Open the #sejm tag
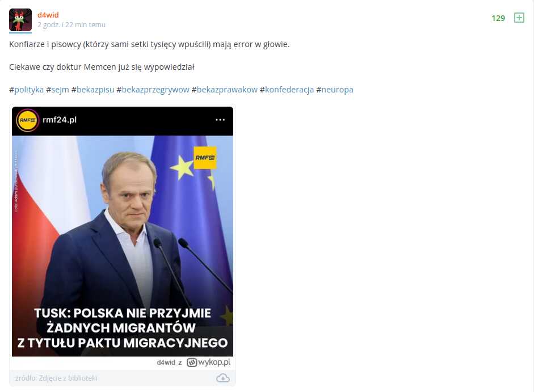 (57, 90)
